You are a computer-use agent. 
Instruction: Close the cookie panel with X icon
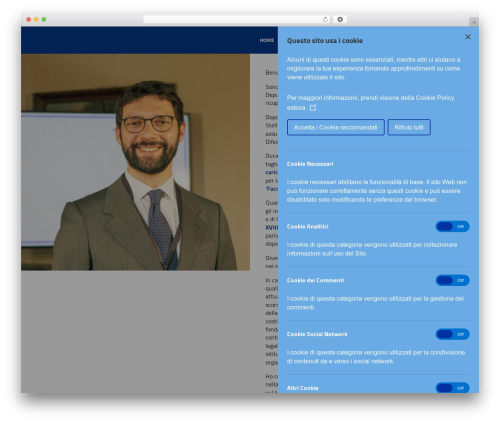(468, 37)
